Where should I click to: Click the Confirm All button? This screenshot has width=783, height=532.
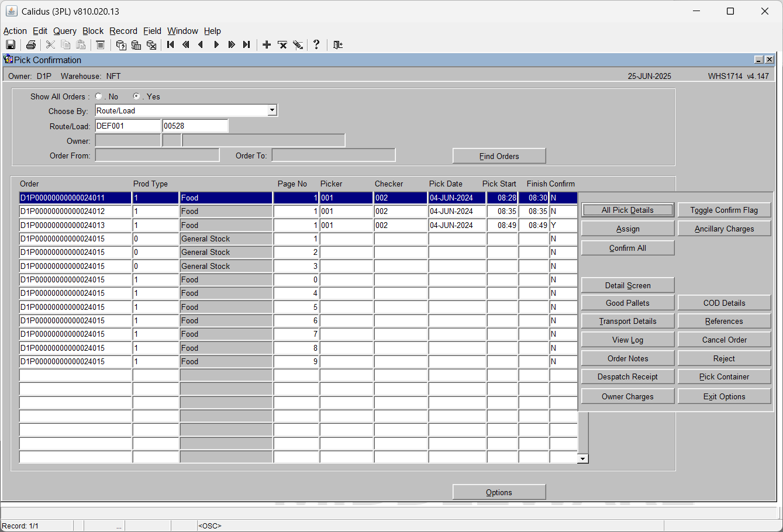pyautogui.click(x=628, y=248)
